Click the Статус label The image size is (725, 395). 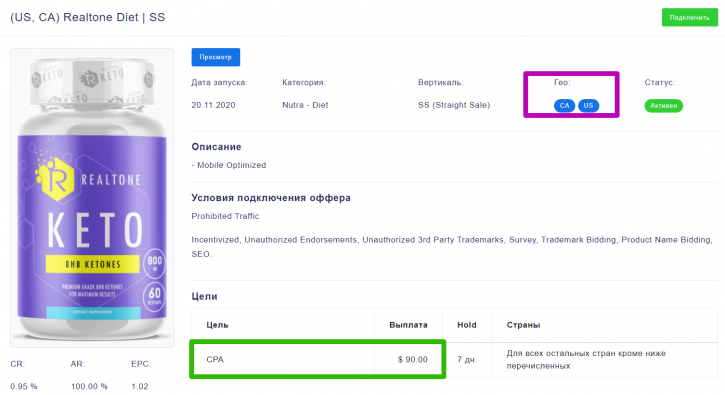(659, 82)
